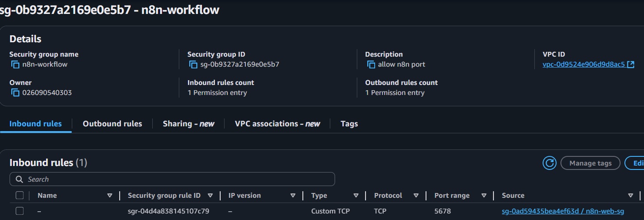
Task: Click the Owner value 026090540303
Action: [x=47, y=93]
